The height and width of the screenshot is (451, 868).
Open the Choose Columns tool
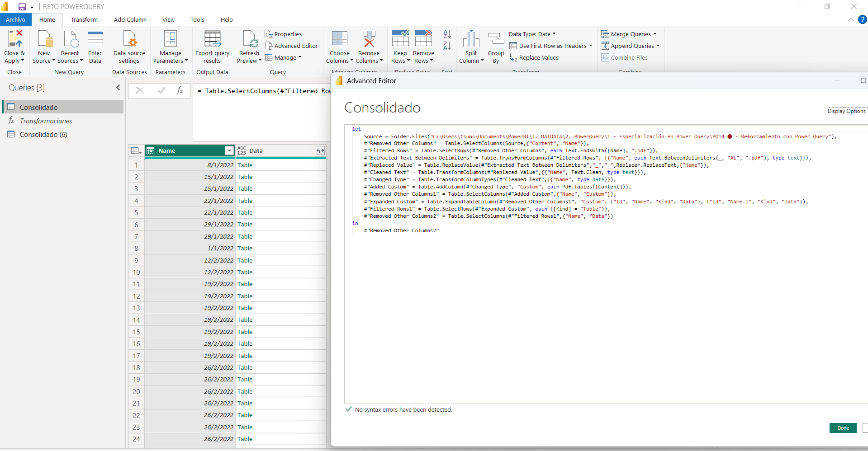point(339,39)
